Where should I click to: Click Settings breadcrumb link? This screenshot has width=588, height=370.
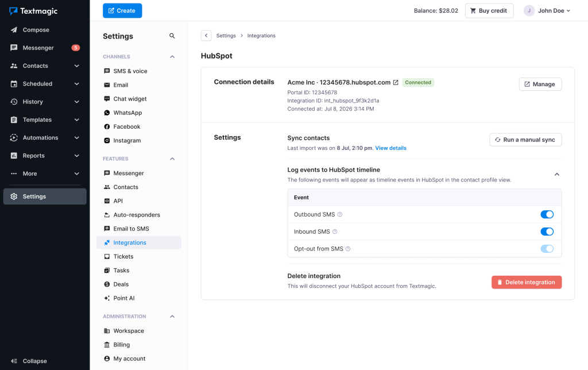coord(226,36)
